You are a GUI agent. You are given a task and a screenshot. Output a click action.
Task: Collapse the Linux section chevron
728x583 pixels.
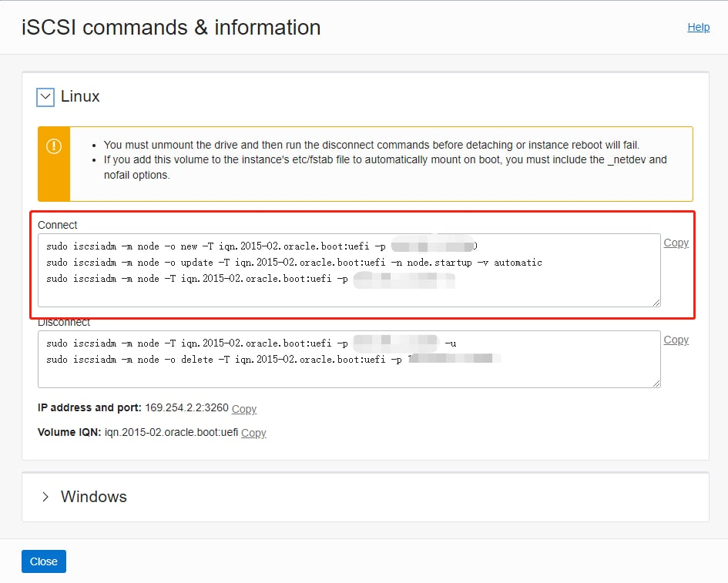45,97
